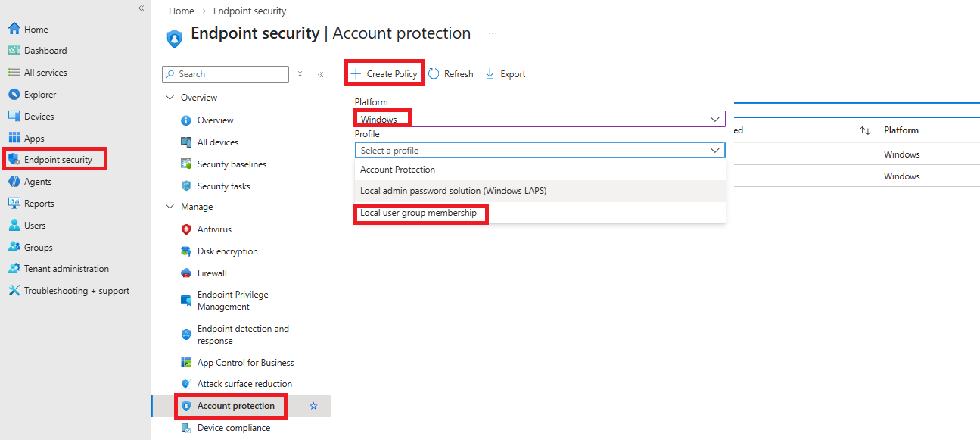Open the Agents nav icon
Screen dimensions: 980x440
14,182
